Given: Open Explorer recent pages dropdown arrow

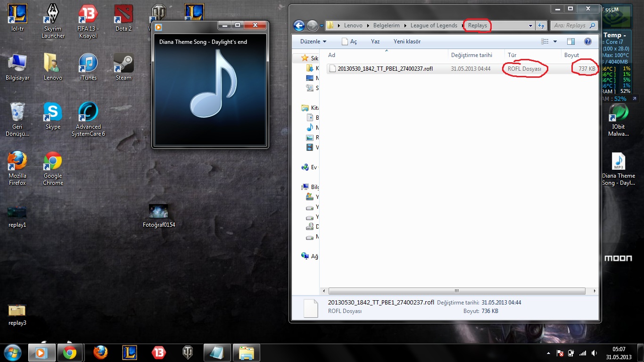Looking at the screenshot, I should click(x=322, y=25).
